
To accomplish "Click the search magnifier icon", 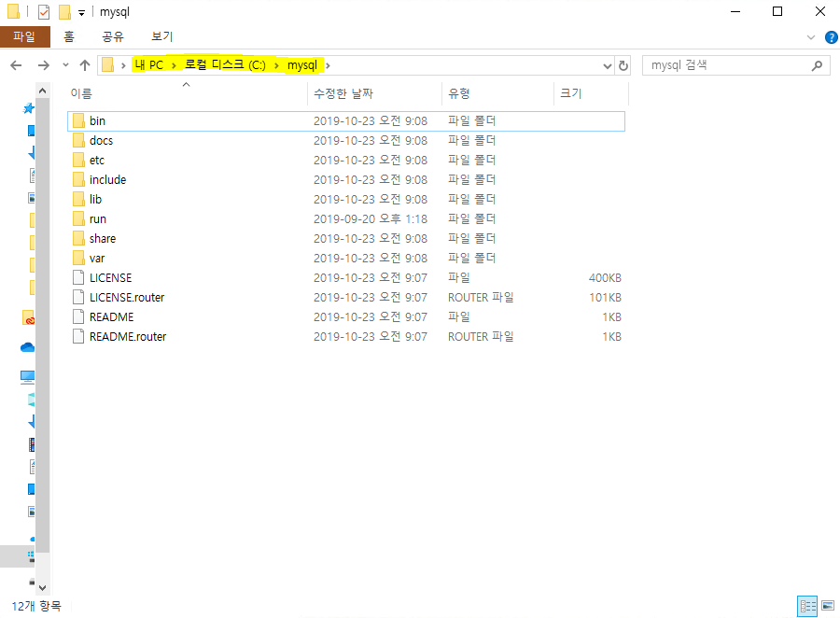I will click(817, 65).
